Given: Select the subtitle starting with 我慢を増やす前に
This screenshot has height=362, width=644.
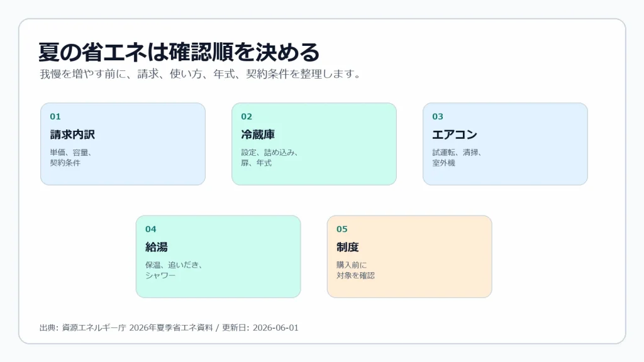Looking at the screenshot, I should [201, 74].
